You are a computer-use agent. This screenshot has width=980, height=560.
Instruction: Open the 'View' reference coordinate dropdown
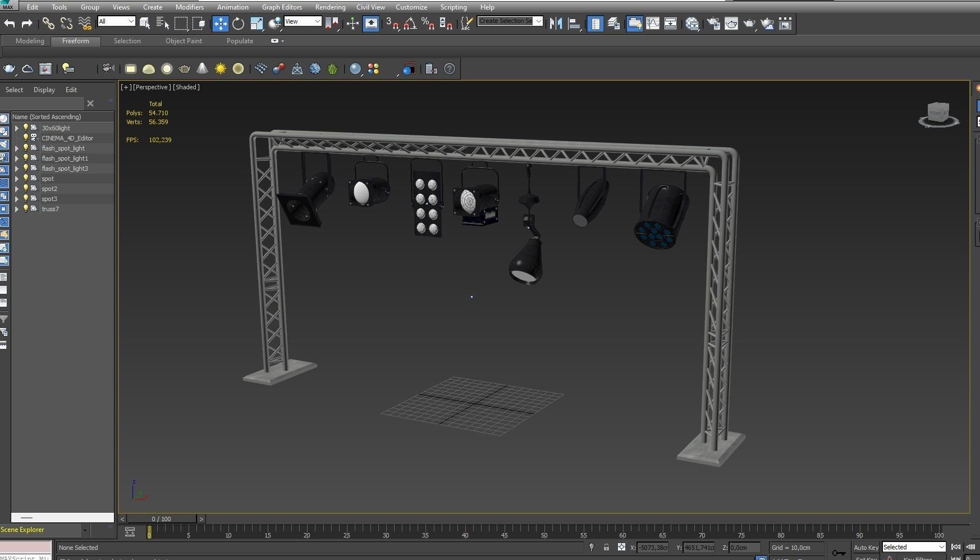[x=303, y=21]
